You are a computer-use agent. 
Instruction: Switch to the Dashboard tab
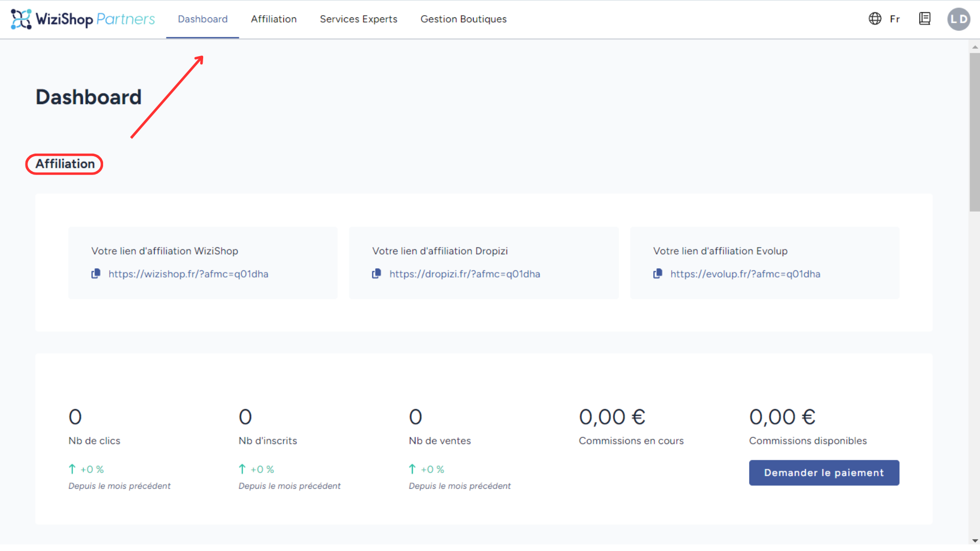[203, 19]
